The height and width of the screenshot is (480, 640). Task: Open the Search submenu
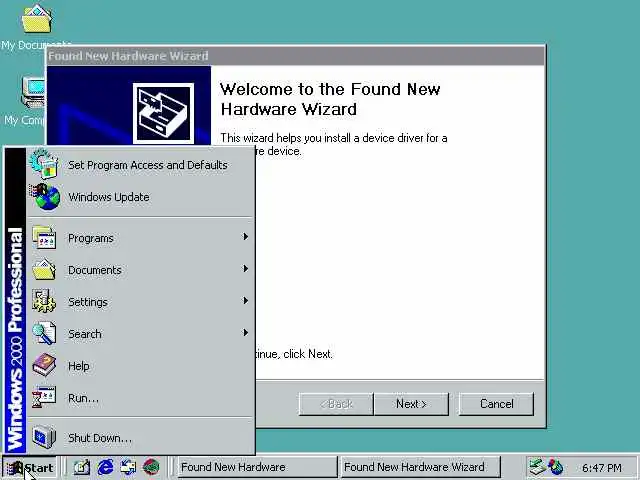[140, 333]
